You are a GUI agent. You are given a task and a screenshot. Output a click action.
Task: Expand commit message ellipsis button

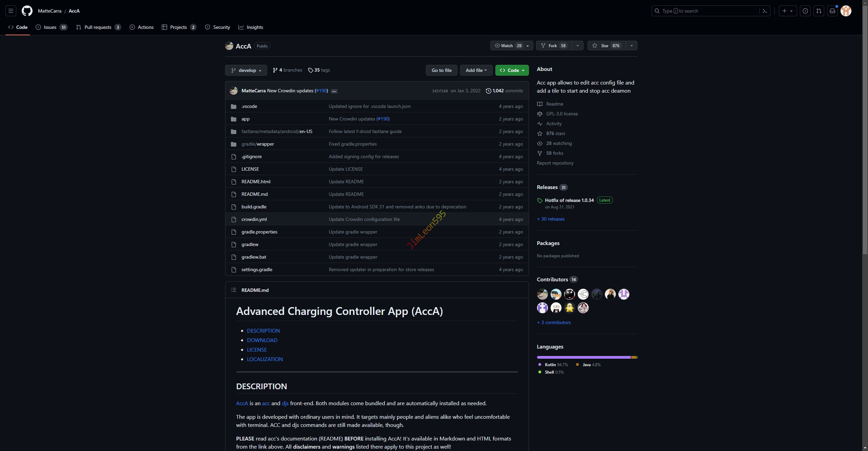coord(334,91)
